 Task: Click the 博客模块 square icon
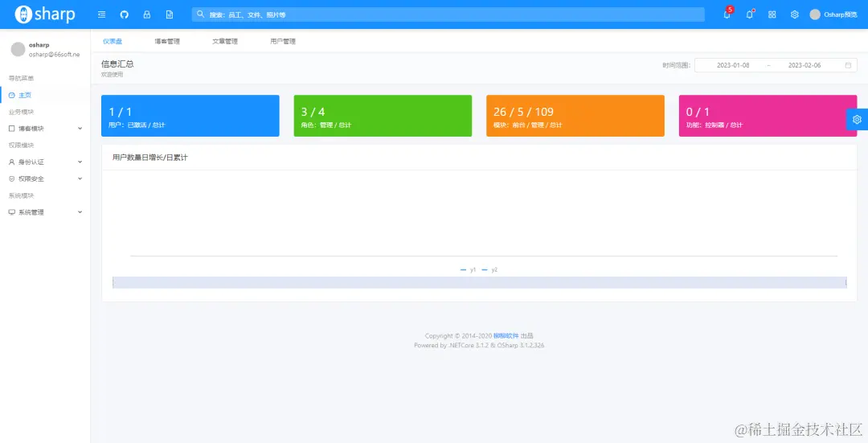(x=11, y=129)
